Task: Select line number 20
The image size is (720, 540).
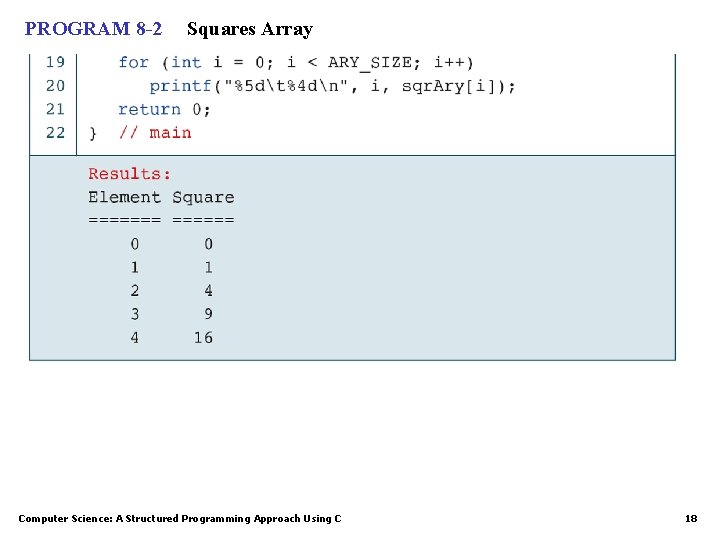Action: click(x=55, y=86)
